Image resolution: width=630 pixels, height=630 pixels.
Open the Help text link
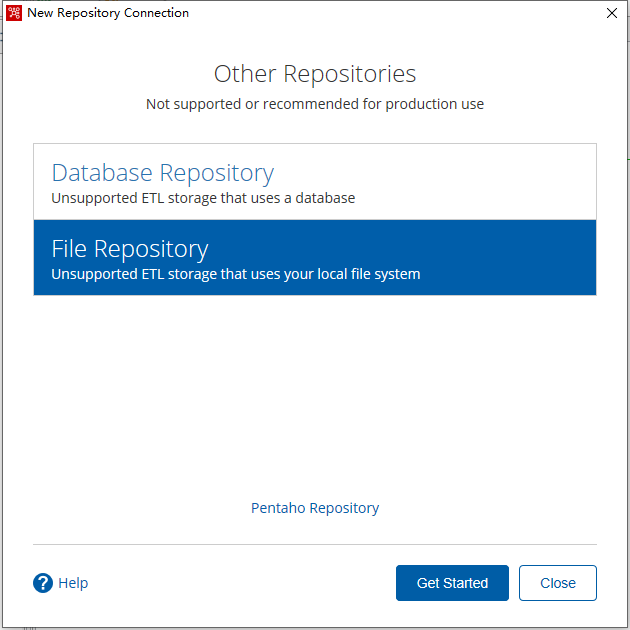click(73, 583)
